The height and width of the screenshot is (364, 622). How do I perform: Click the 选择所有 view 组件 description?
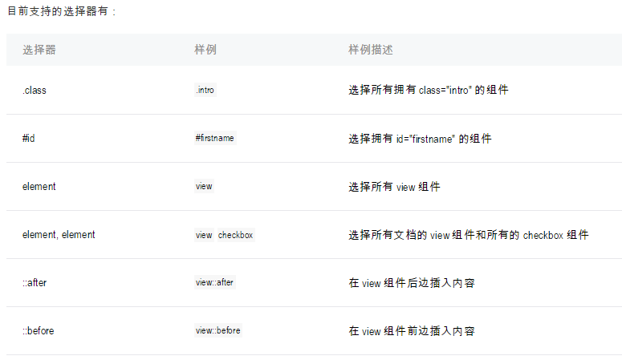394,187
